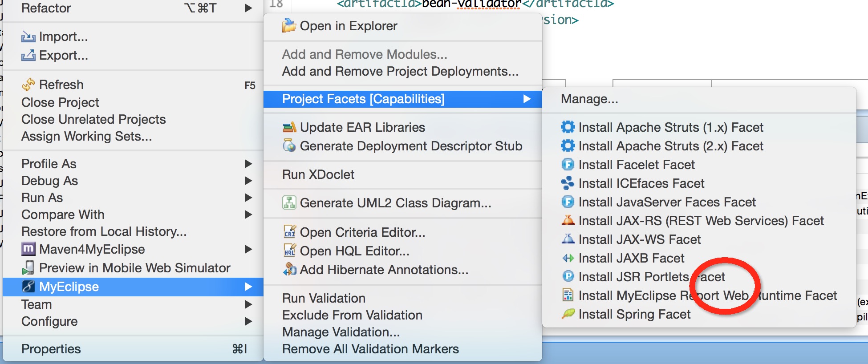Screen dimensions: 868x364
Task: Click the MyEclipse menu icon
Action: (x=28, y=287)
